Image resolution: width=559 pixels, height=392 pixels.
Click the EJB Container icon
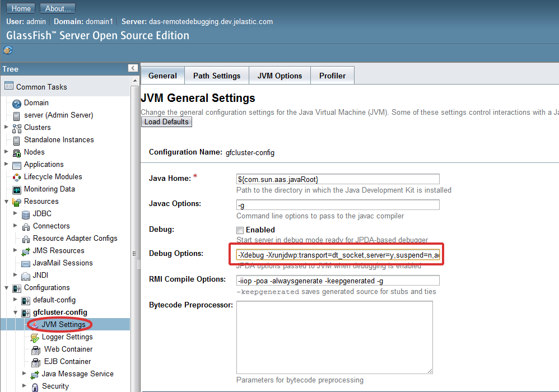[36, 362]
